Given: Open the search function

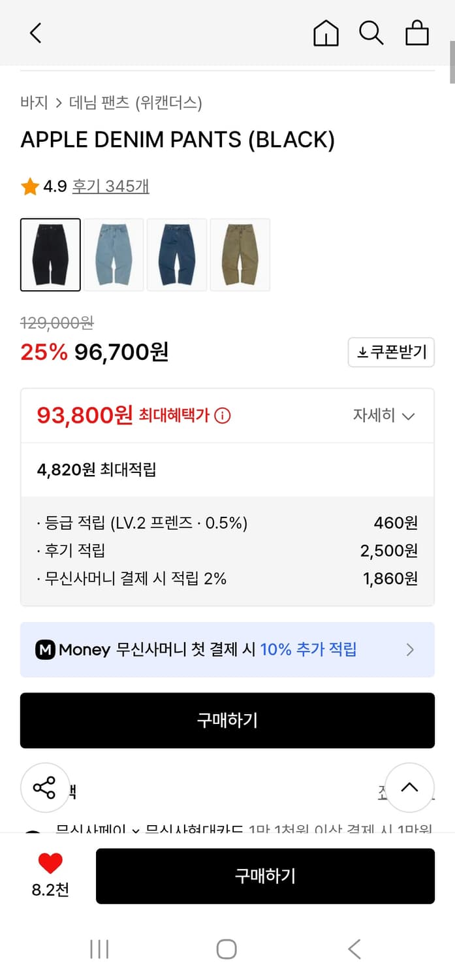Looking at the screenshot, I should pyautogui.click(x=371, y=33).
